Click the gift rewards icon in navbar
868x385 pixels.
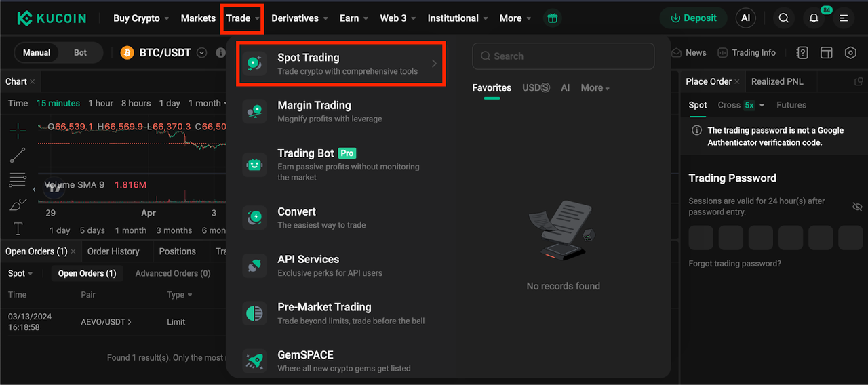553,18
